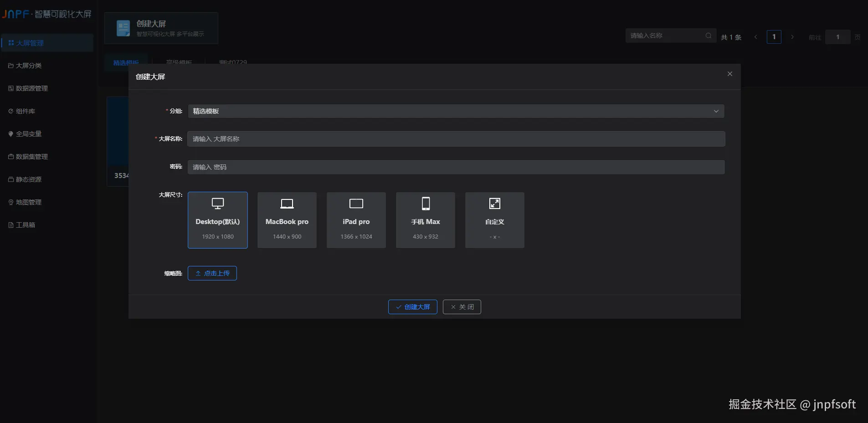Close the 创建大屏 dialog with the X

pyautogui.click(x=730, y=74)
